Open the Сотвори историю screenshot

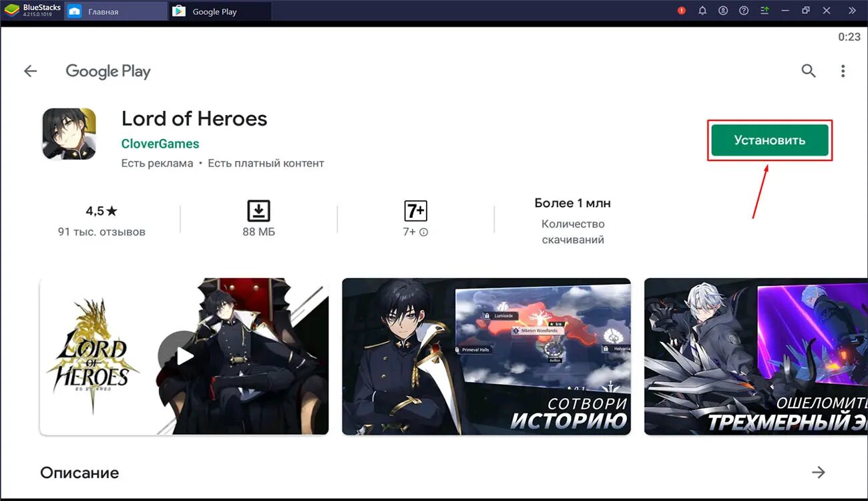(x=486, y=357)
